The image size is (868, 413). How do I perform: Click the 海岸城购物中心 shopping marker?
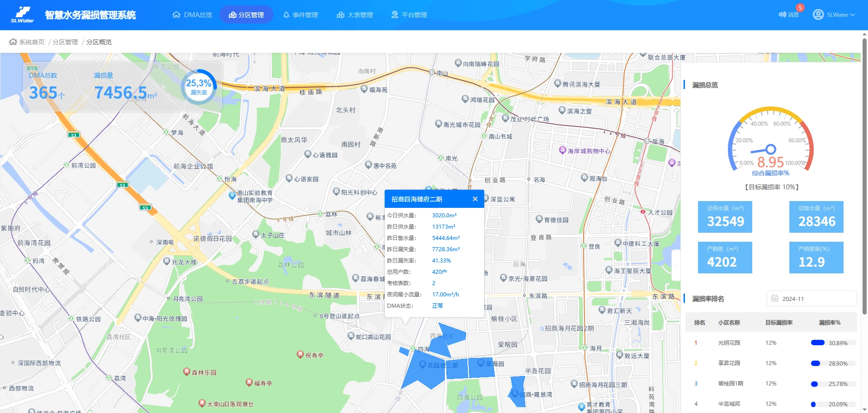point(562,150)
